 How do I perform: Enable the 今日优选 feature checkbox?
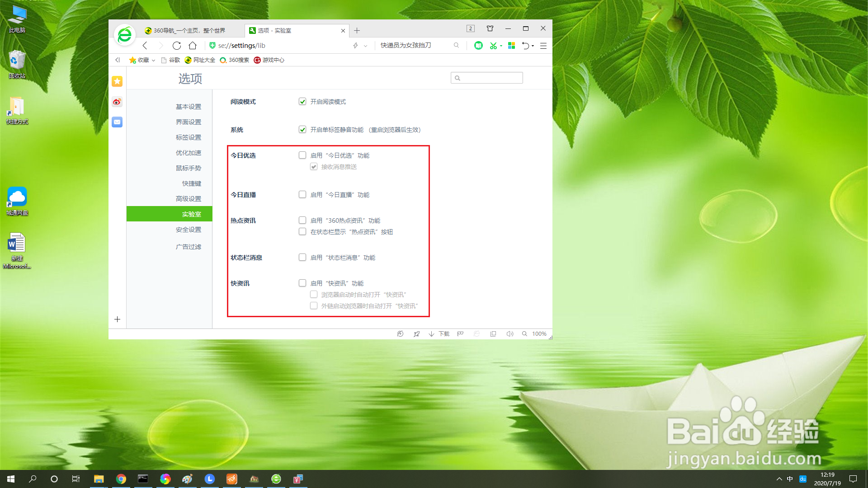(x=302, y=155)
